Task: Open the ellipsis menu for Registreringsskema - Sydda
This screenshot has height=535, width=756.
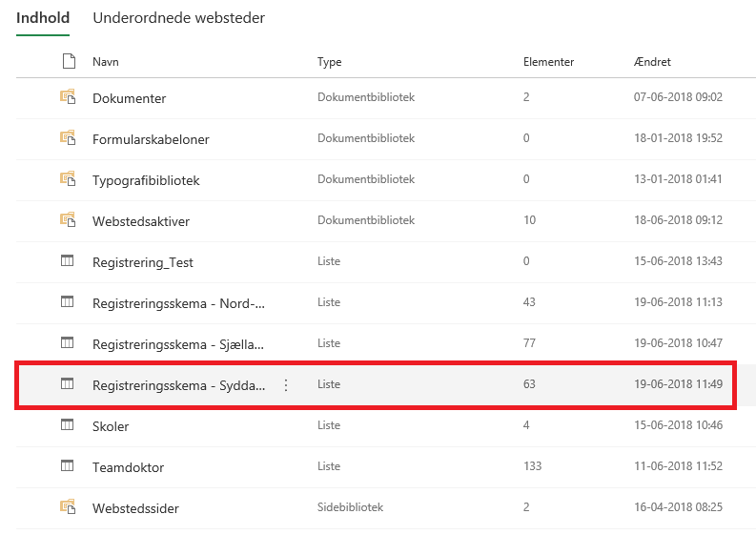Action: 286,385
